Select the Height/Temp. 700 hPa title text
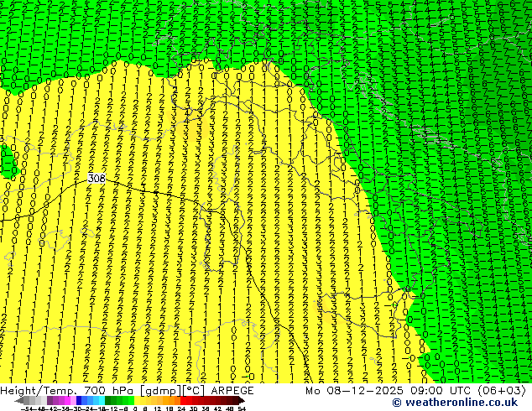This screenshot has height=411, width=532. (68, 391)
